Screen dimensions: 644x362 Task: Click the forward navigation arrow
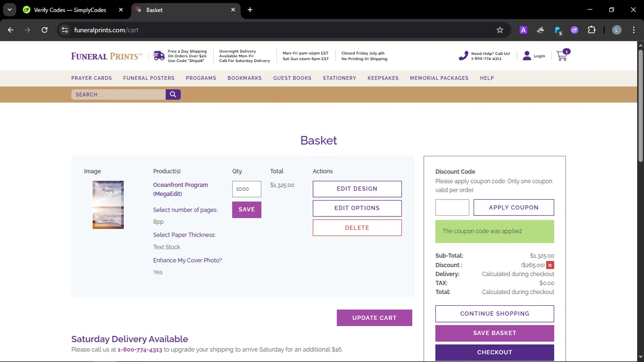point(27,30)
